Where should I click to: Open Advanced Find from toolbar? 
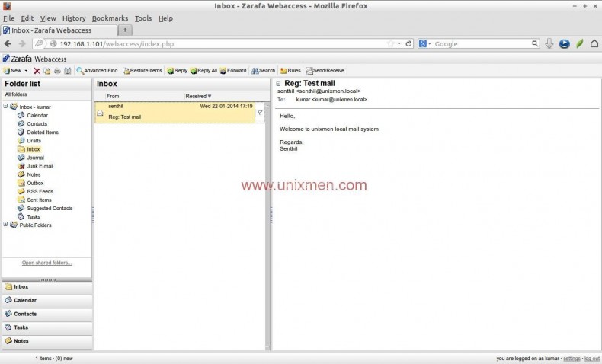[x=97, y=71]
